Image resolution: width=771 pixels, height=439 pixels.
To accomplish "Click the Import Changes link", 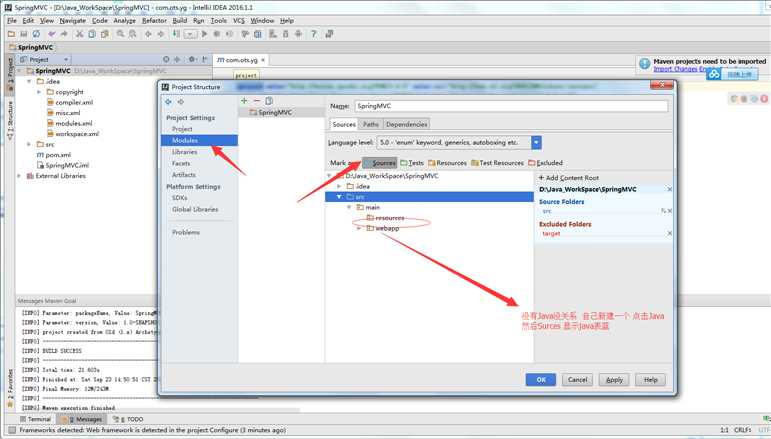I will click(x=676, y=69).
